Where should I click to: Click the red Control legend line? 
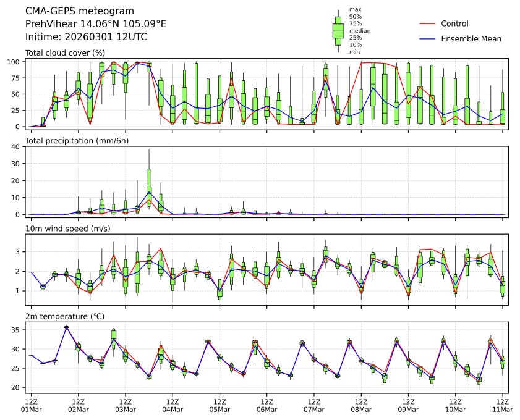pyautogui.click(x=427, y=23)
